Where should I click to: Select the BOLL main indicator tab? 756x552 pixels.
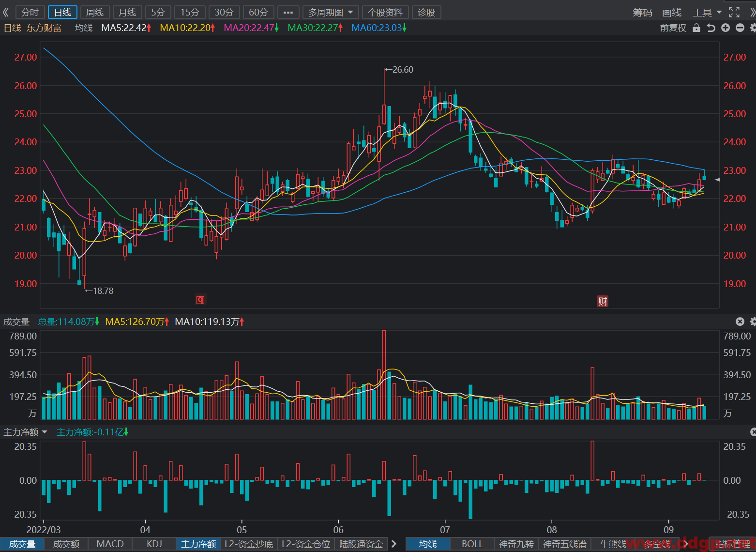[x=472, y=544]
